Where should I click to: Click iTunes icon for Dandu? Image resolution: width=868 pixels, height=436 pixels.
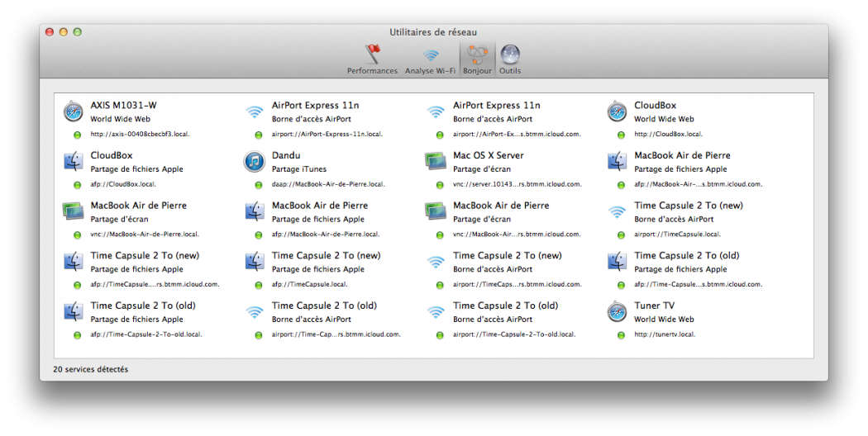[x=254, y=162]
